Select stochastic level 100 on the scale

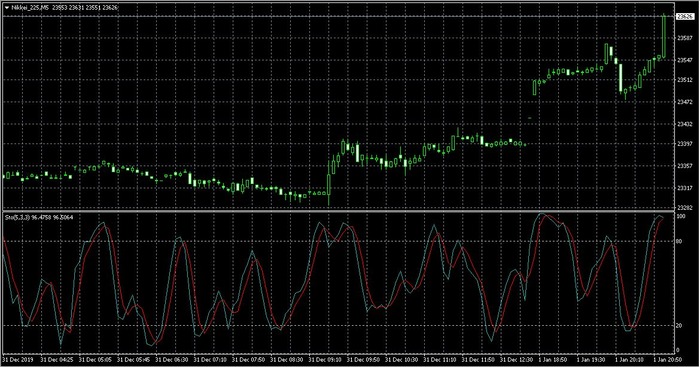click(681, 217)
